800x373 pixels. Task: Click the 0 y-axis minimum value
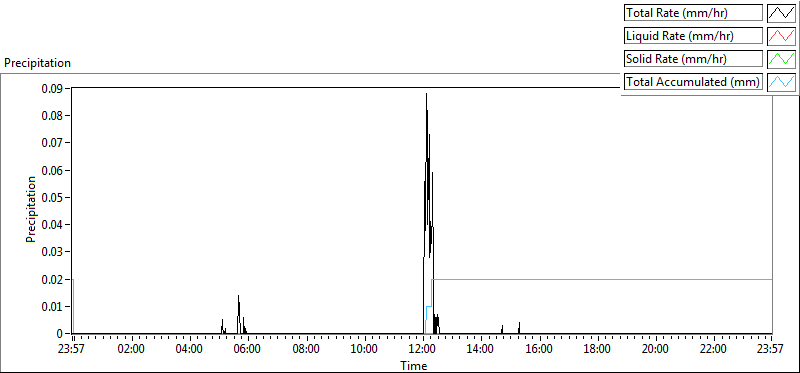point(61,334)
